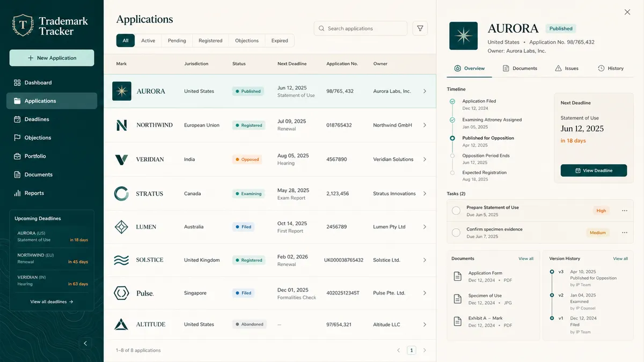The height and width of the screenshot is (362, 644).
Task: Switch to the Active filter tab
Action: (x=148, y=41)
